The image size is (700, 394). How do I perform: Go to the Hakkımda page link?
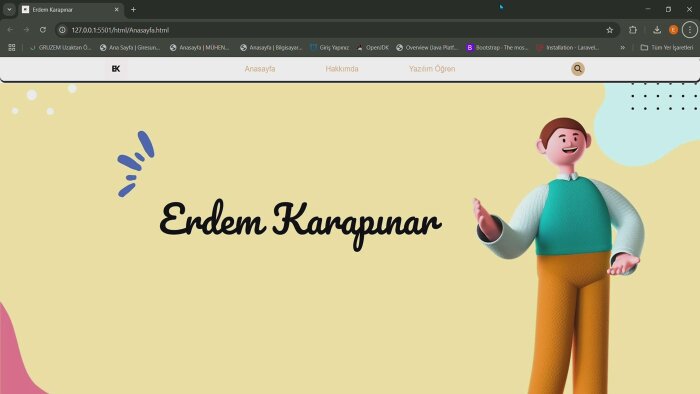coord(342,69)
